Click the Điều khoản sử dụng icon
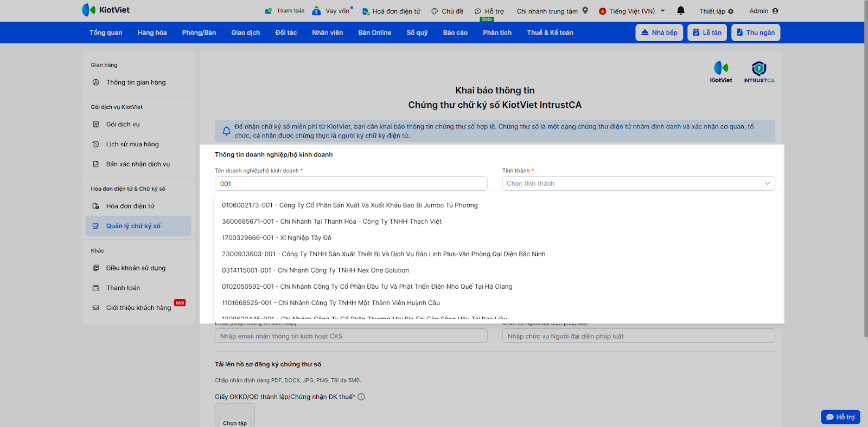868x427 pixels. (x=96, y=268)
